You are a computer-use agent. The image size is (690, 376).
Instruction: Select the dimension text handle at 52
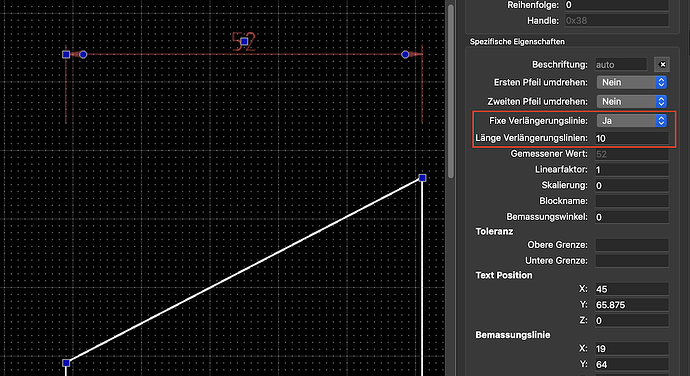click(x=244, y=42)
